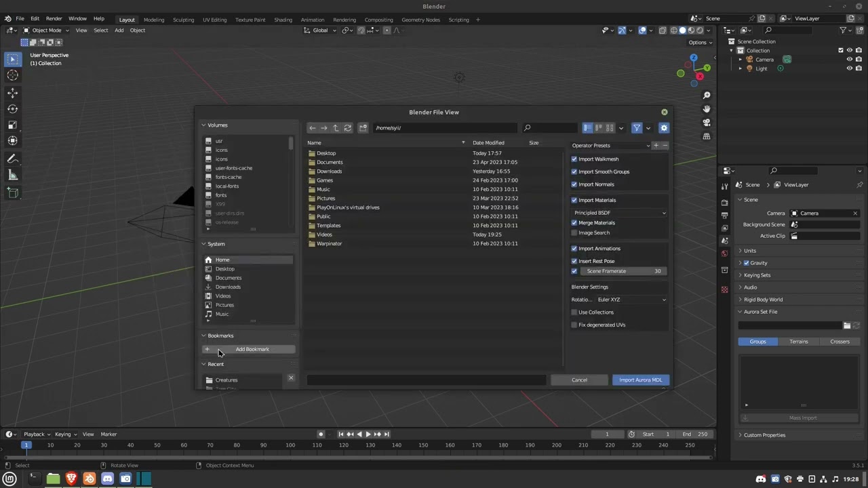The image size is (868, 488).
Task: Hide the Camera in outliner viewport
Action: 850,60
